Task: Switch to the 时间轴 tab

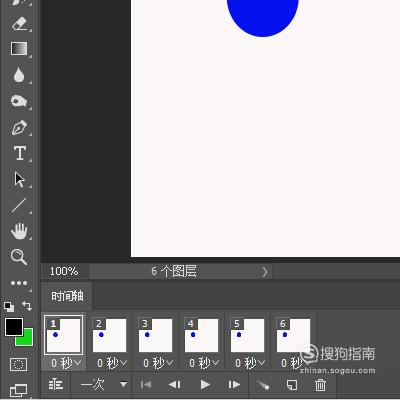Action: point(67,296)
